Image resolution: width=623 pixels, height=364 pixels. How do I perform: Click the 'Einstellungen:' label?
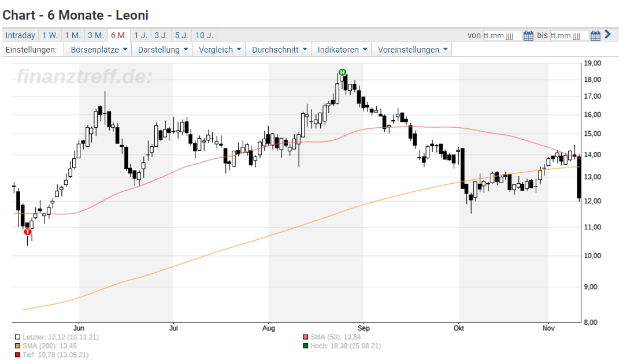coord(31,50)
